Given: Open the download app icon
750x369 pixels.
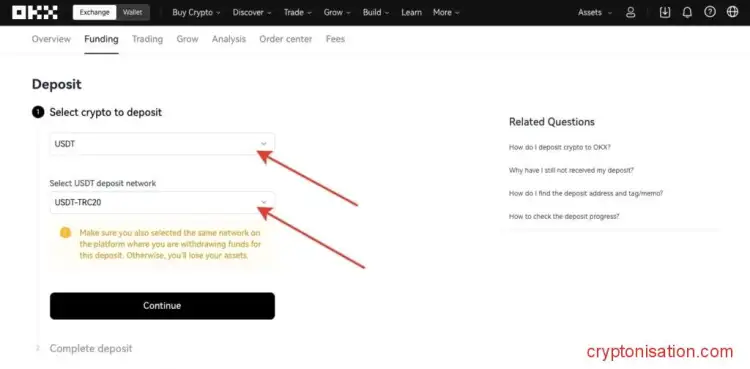Looking at the screenshot, I should pyautogui.click(x=665, y=12).
